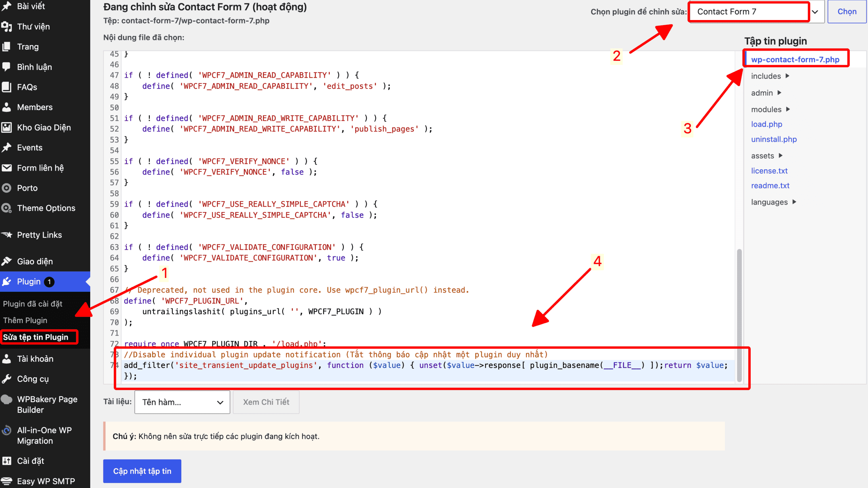The image size is (868, 488).
Task: Click the FAQs sidebar icon
Action: [7, 87]
